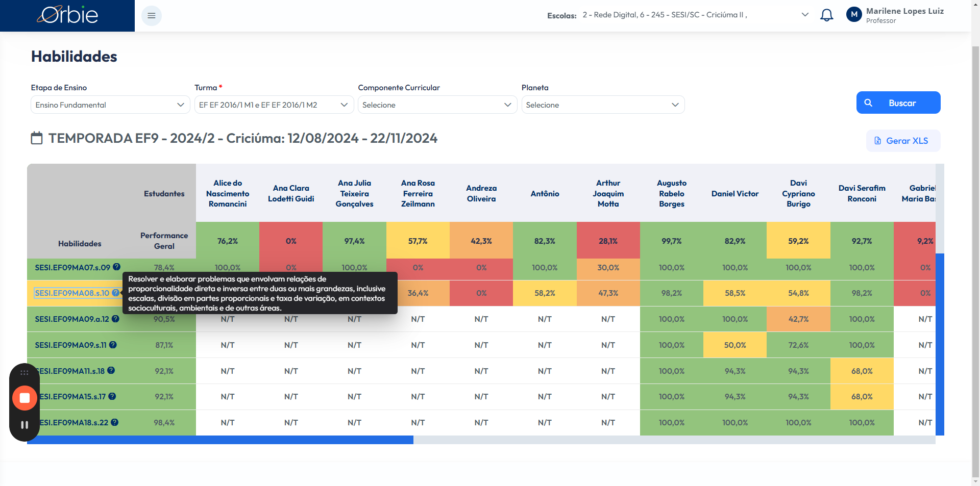
Task: Click the table's horizontal scrollbar
Action: [220, 440]
